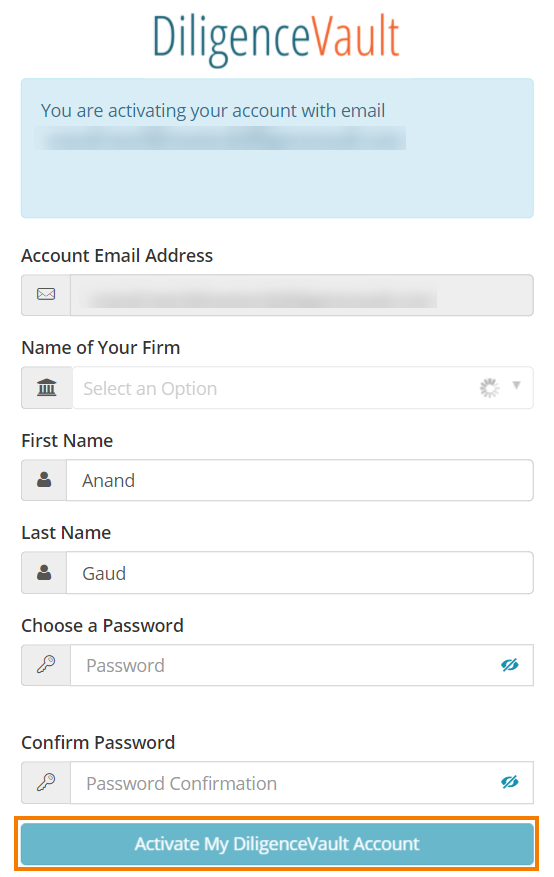Viewport: 554px width, 877px height.
Task: Activate My DiligenceVault Account button
Action: click(277, 843)
